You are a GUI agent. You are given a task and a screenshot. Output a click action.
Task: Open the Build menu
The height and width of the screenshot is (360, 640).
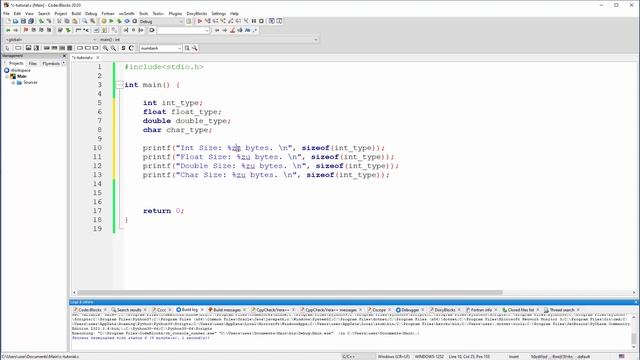click(76, 13)
